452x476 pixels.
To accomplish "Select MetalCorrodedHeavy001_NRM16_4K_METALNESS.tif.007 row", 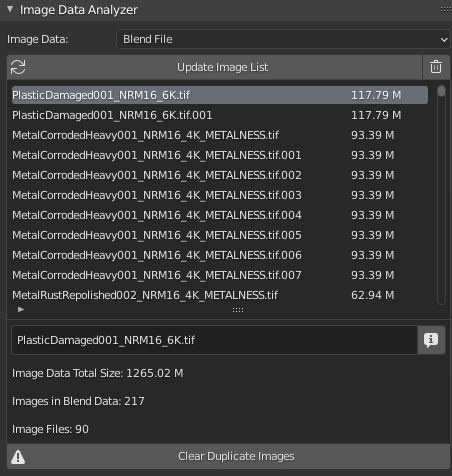I will (220, 275).
